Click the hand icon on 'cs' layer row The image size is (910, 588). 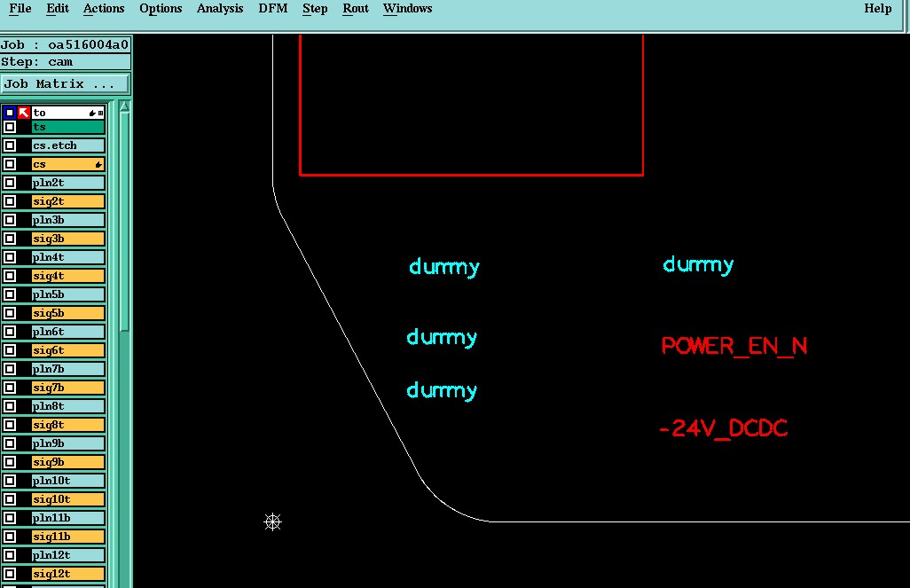98,165
